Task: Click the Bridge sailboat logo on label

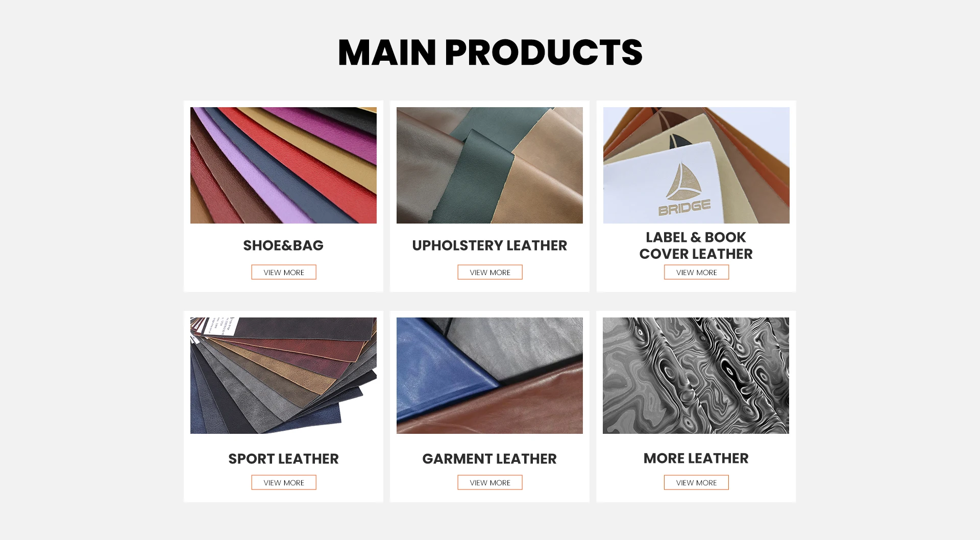Action: (x=684, y=188)
